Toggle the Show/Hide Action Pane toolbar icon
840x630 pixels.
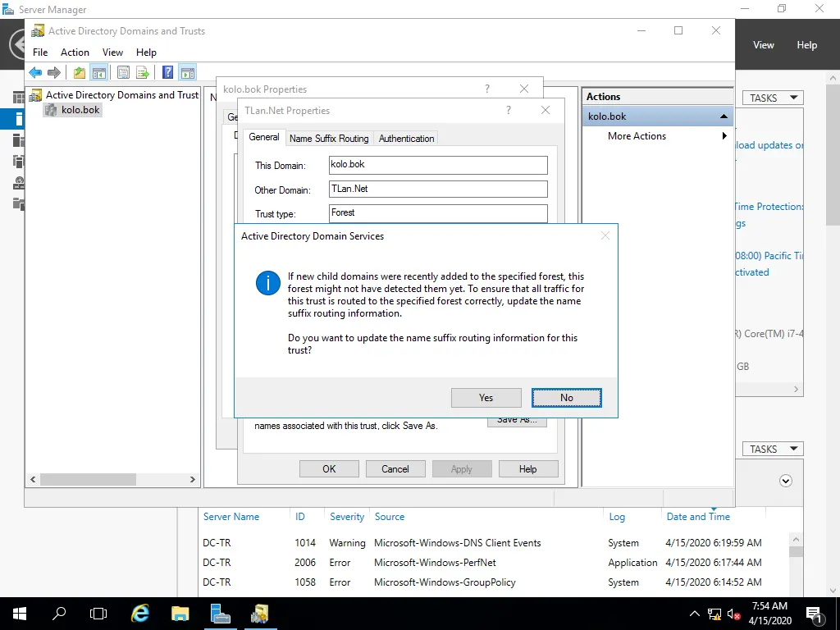click(188, 72)
